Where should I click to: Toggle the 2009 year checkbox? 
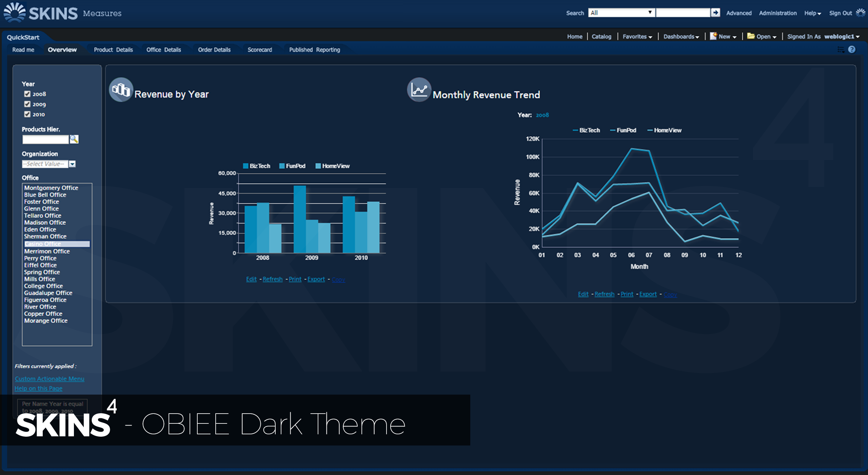(27, 104)
